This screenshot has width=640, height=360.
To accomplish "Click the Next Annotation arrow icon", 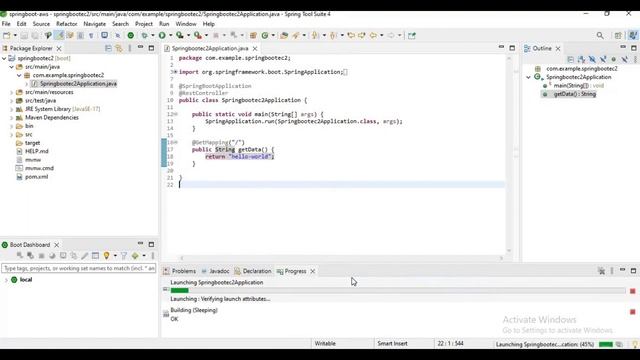I will coord(315,36).
